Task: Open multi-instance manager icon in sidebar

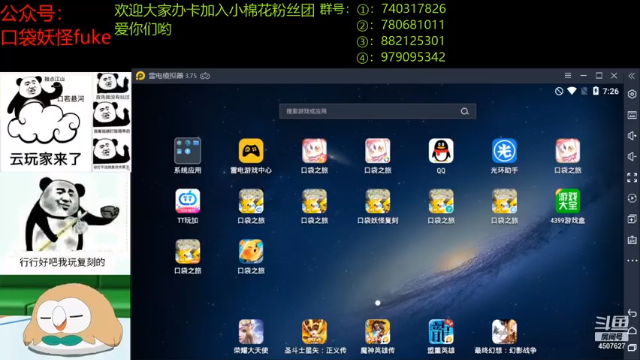Action: (632, 219)
